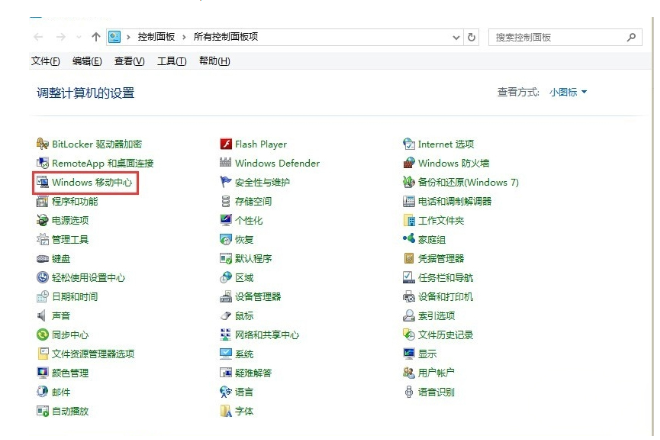Click the 管理工具 icon
Viewport: 660px width, 440px height.
tap(43, 240)
